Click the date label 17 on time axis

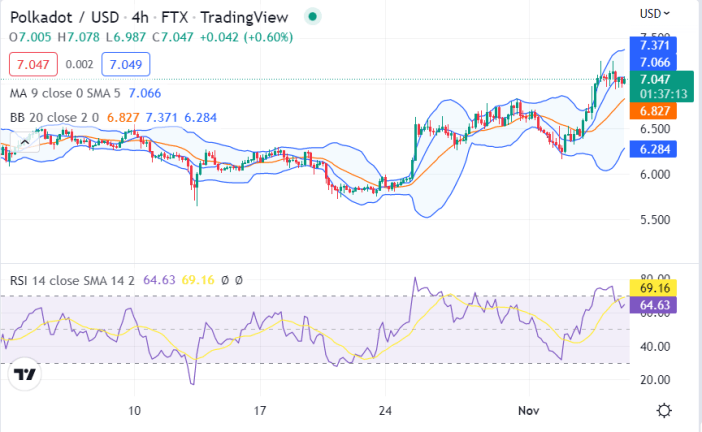click(260, 411)
